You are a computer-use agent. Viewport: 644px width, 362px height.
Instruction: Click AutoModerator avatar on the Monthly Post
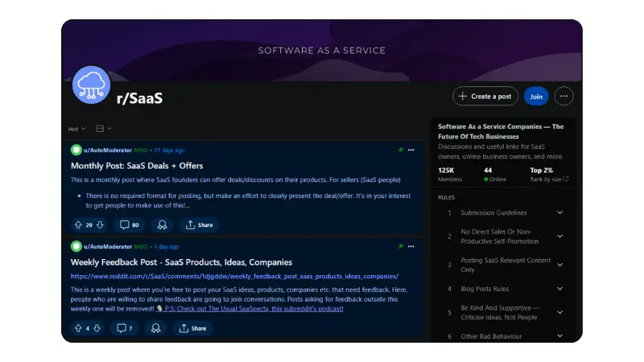(x=76, y=150)
